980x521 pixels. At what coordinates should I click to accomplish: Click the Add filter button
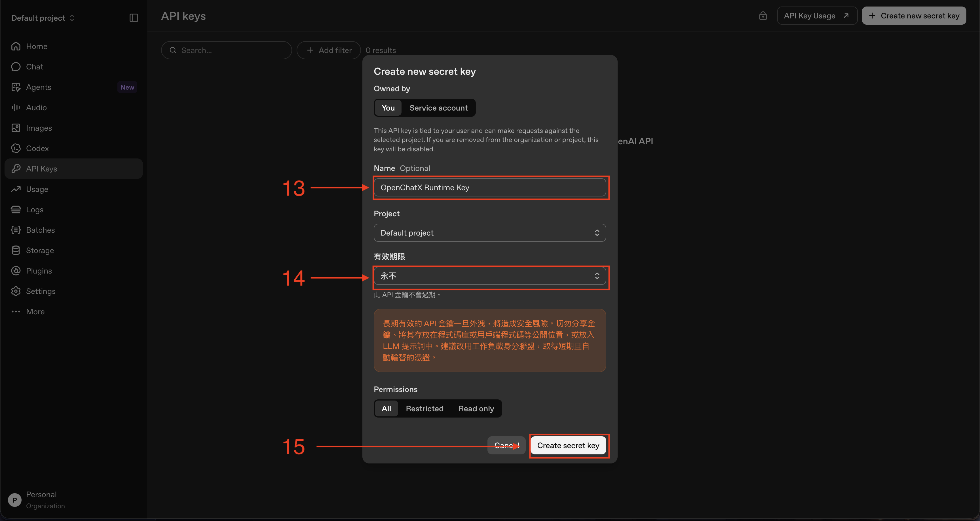coord(329,50)
